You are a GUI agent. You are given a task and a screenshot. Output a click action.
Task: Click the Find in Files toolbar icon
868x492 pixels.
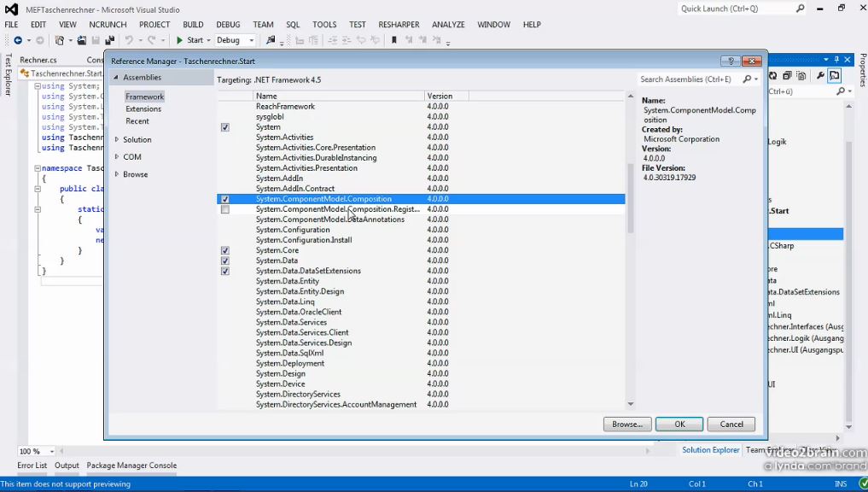click(x=271, y=40)
